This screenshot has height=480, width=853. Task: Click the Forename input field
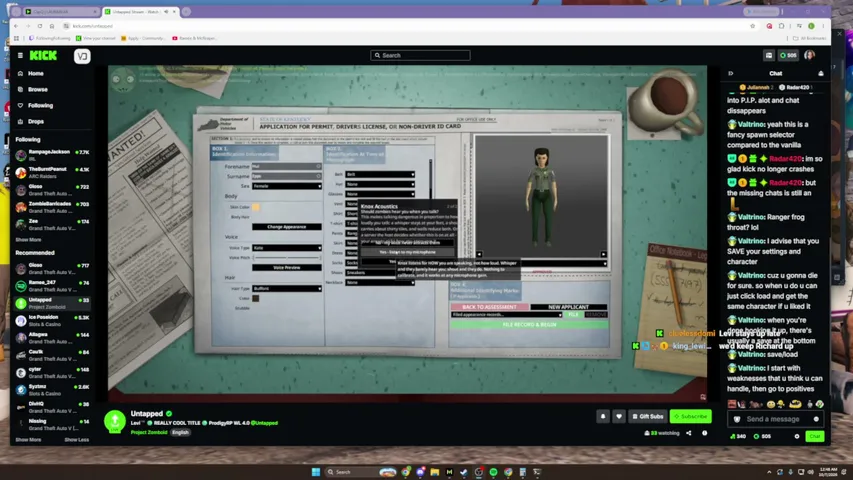pos(287,167)
